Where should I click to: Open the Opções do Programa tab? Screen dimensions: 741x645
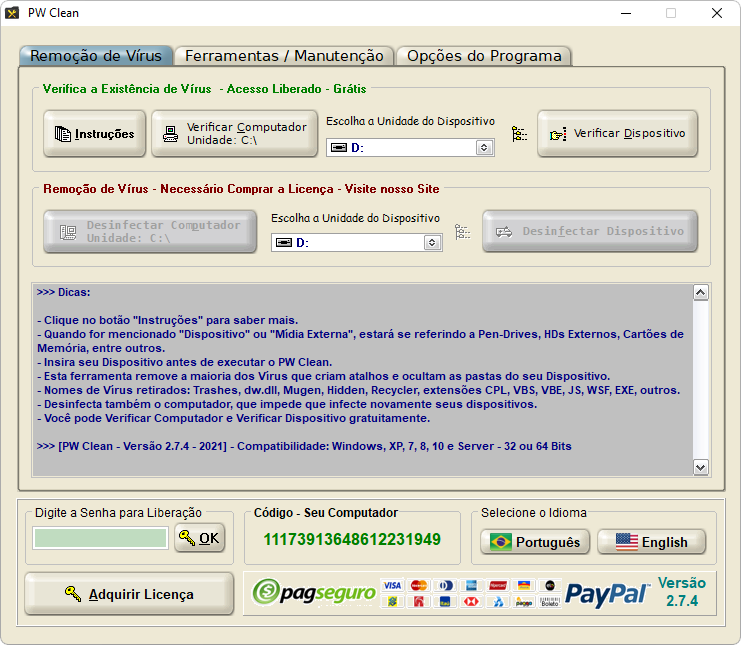(x=484, y=56)
